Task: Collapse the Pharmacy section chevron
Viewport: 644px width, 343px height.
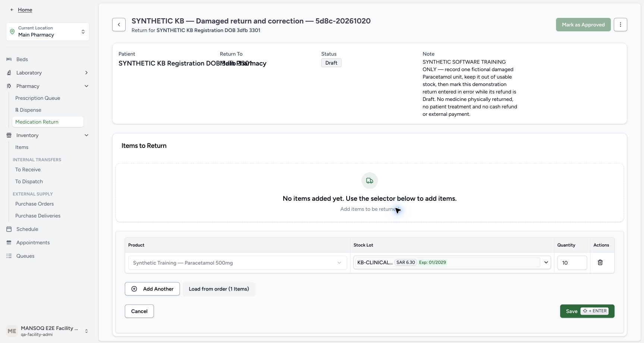Action: [86, 86]
